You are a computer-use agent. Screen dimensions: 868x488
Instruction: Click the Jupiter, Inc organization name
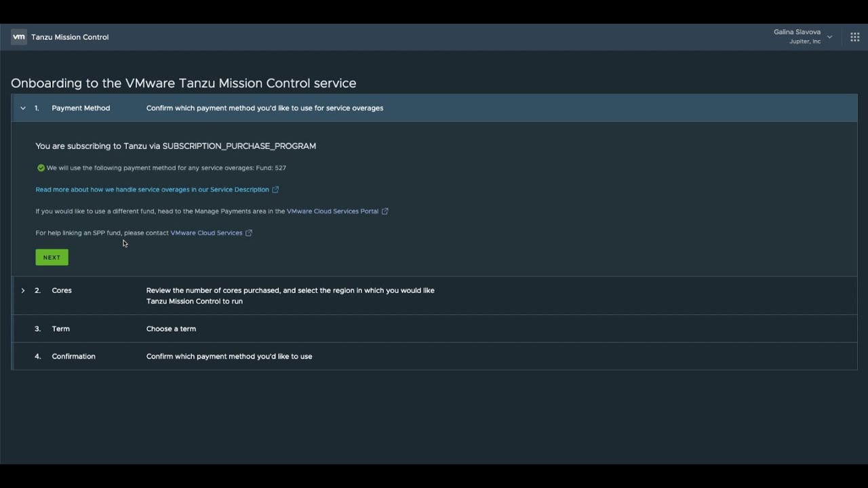click(x=805, y=42)
